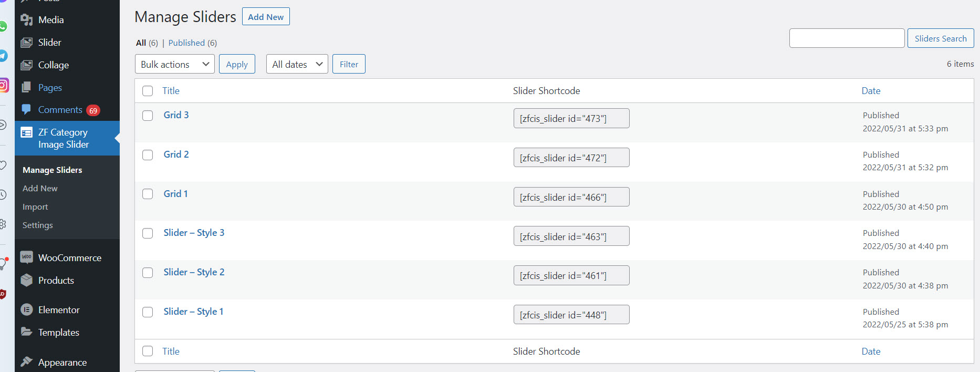980x372 pixels.
Task: Select the Slider – Style 1 checkbox
Action: 148,312
